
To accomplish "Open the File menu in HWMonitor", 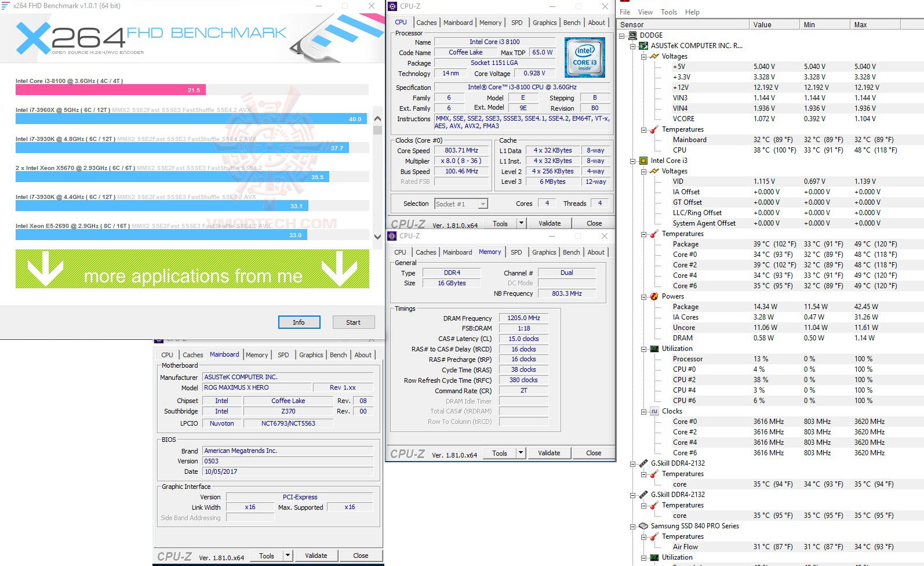I will pyautogui.click(x=625, y=12).
